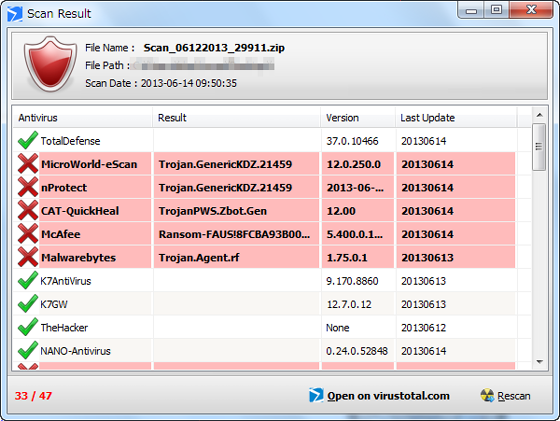The height and width of the screenshot is (421, 560).
Task: Click the Trojan.Agent.rf result
Action: (199, 257)
